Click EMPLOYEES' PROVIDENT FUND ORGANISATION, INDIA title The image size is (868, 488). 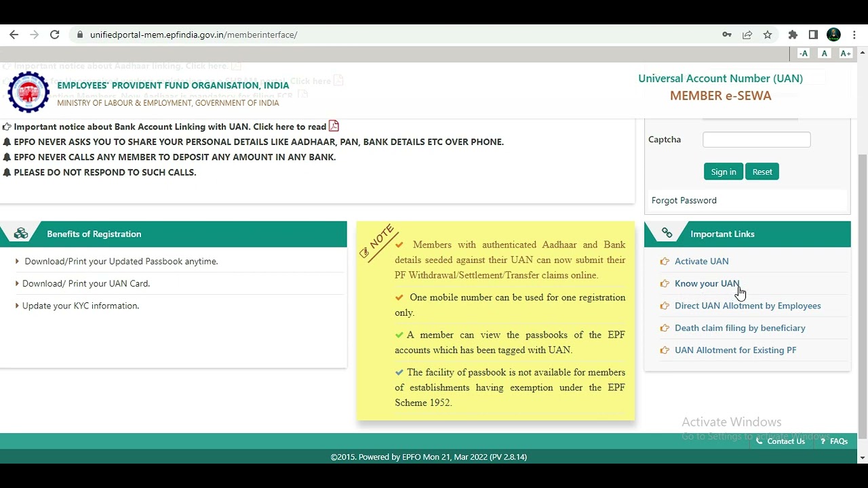coord(173,85)
